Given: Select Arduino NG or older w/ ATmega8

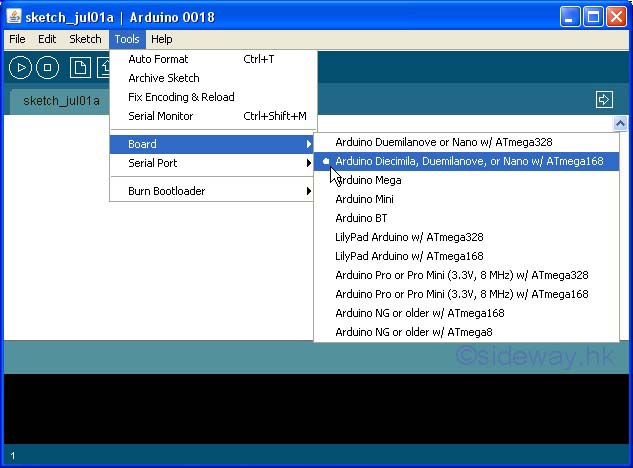Looking at the screenshot, I should [x=466, y=332].
